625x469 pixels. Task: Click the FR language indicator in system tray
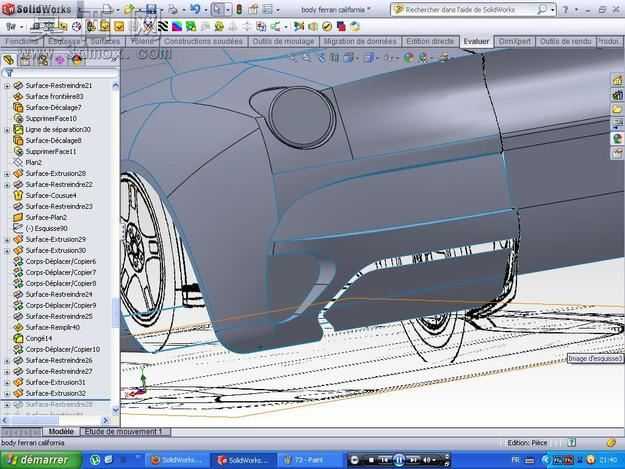click(x=515, y=460)
